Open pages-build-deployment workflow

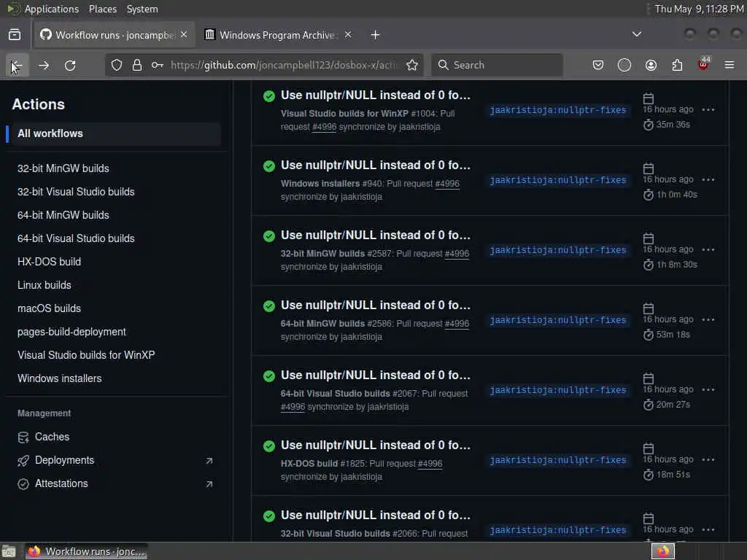72,332
